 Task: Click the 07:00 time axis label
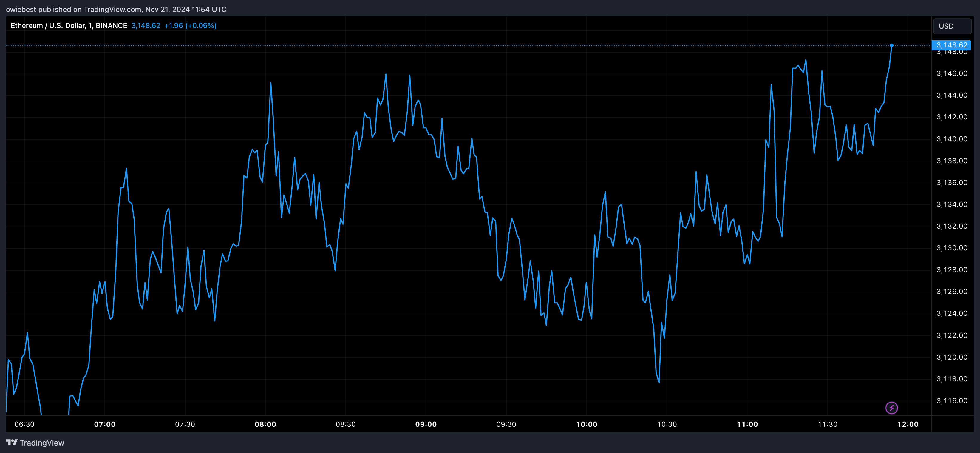pos(105,424)
